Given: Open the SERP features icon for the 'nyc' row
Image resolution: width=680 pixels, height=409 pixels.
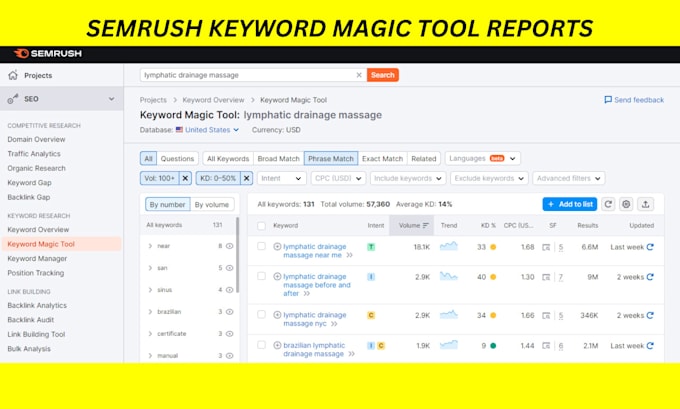Looking at the screenshot, I should point(546,316).
